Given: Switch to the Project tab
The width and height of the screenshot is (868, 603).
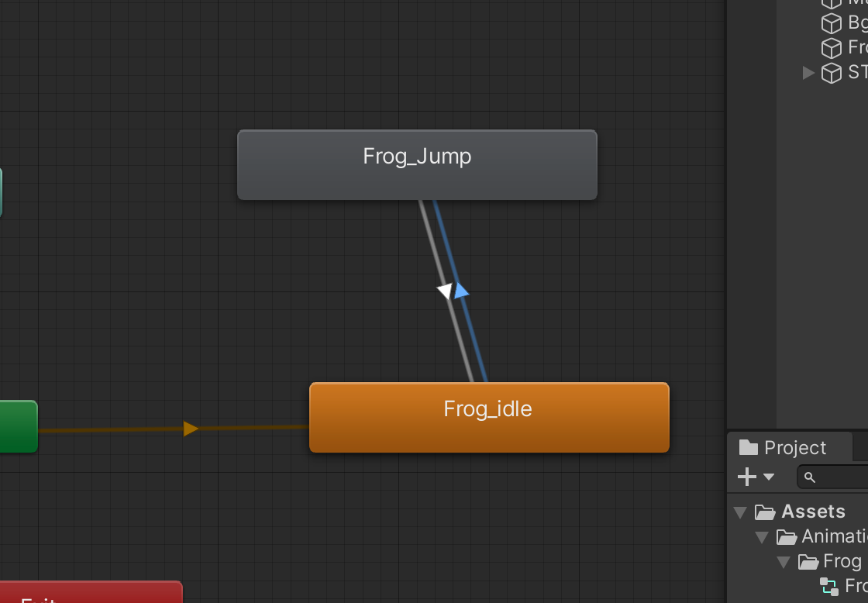Looking at the screenshot, I should (x=783, y=447).
